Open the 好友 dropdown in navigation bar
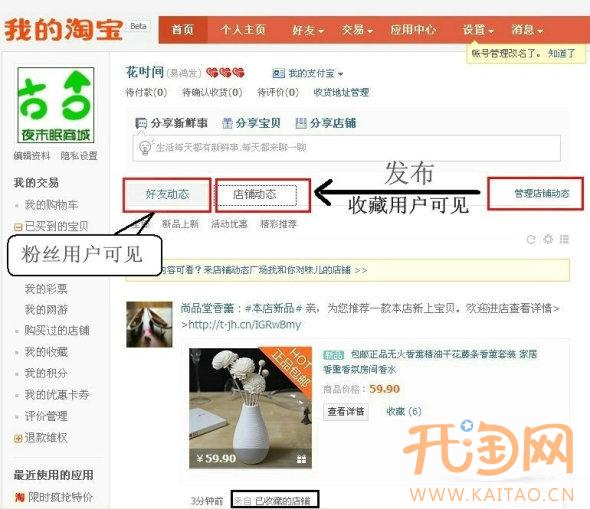Image resolution: width=590 pixels, height=509 pixels. point(307,30)
